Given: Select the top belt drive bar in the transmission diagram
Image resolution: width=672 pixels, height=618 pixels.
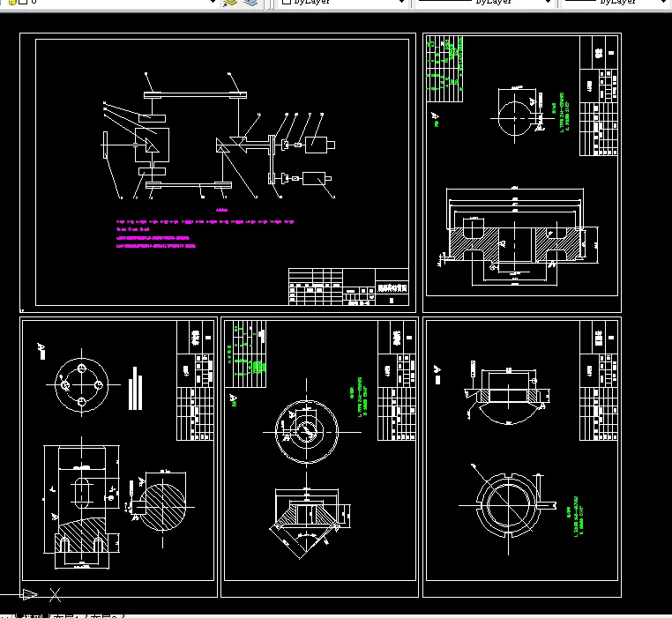Looking at the screenshot, I should pos(196,95).
